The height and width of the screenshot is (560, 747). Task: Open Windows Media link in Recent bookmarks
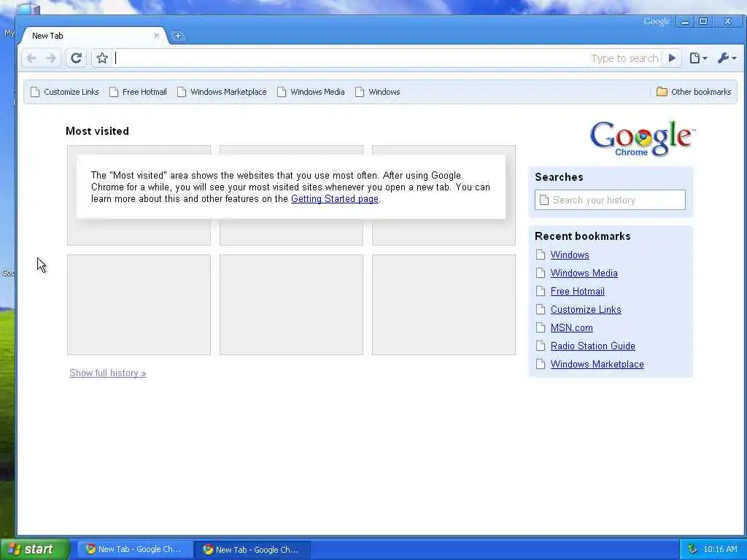(584, 273)
